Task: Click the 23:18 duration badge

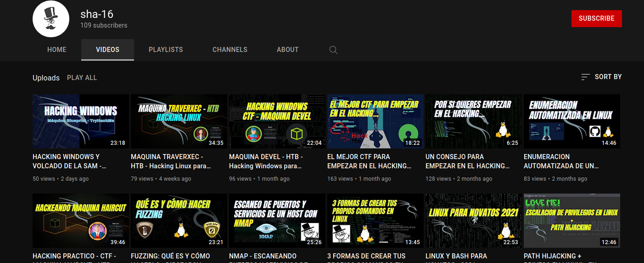Action: coord(118,143)
